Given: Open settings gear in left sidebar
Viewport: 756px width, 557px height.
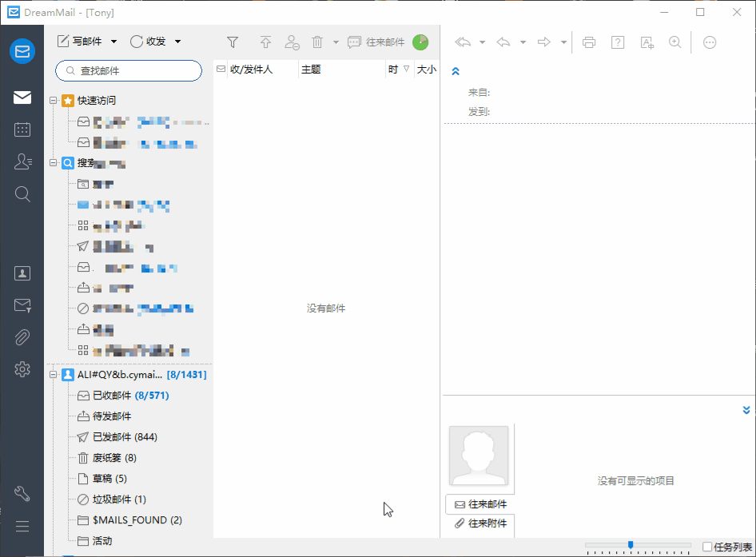Looking at the screenshot, I should (x=22, y=369).
